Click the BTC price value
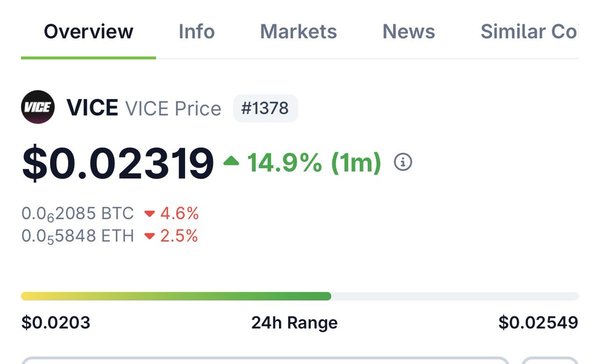Viewport: 600px width, 364px height. click(x=77, y=214)
